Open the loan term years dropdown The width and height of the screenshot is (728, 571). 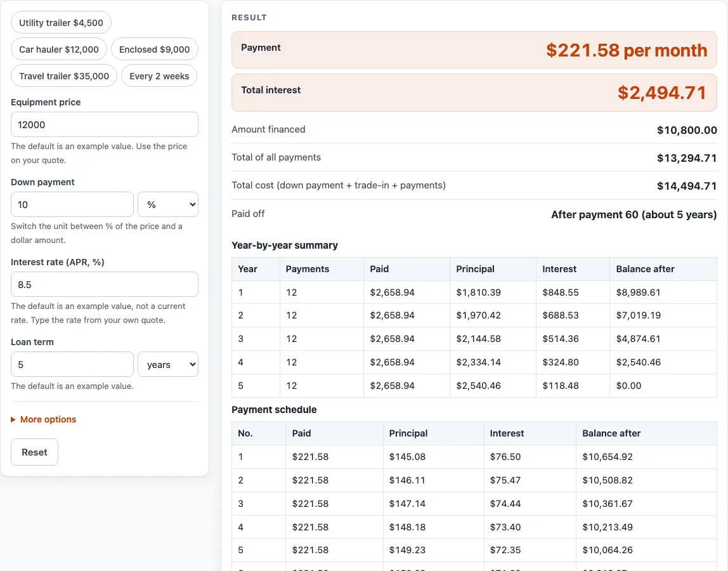pyautogui.click(x=168, y=364)
